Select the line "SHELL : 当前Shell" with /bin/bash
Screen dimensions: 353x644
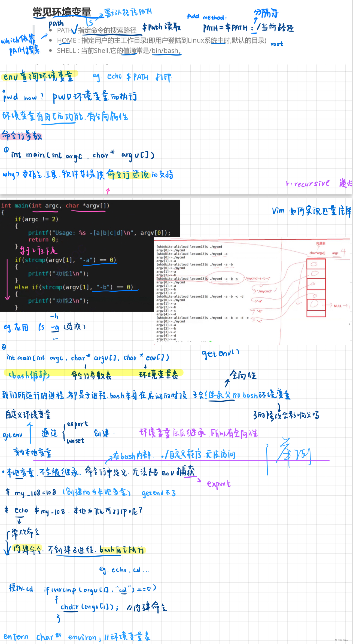click(x=119, y=51)
